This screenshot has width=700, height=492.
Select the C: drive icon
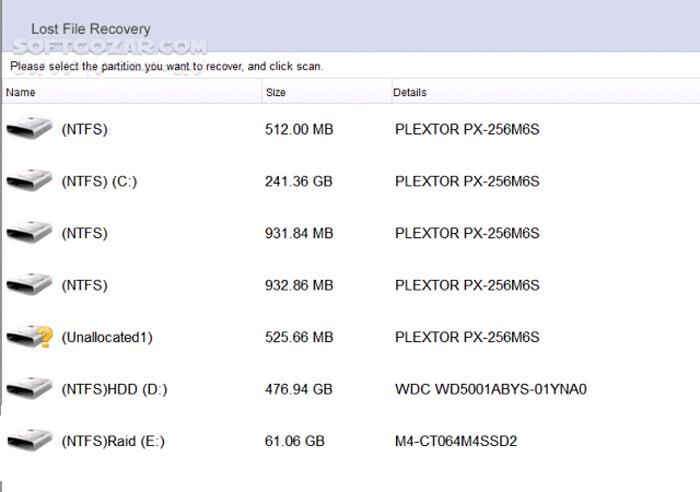pos(29,181)
